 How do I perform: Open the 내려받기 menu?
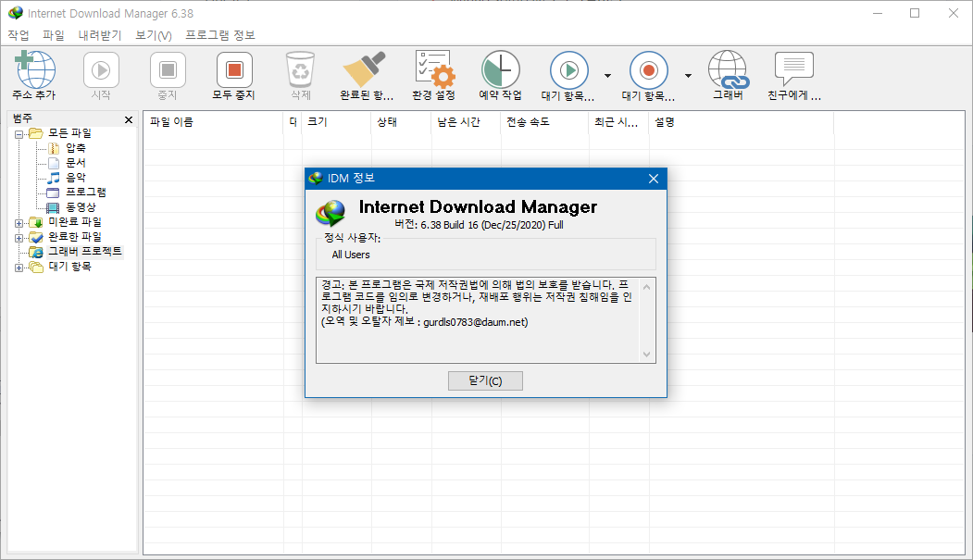point(99,35)
